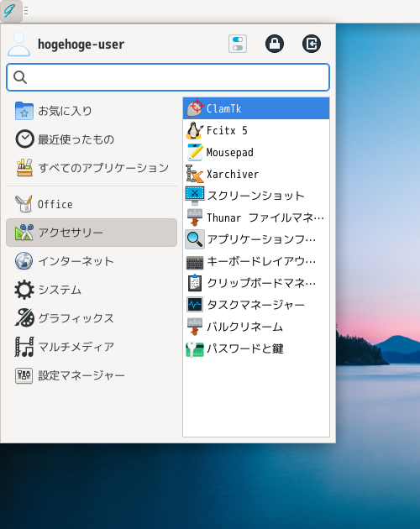Lock the screen with padlock icon
The width and height of the screenshot is (420, 529).
point(275,44)
